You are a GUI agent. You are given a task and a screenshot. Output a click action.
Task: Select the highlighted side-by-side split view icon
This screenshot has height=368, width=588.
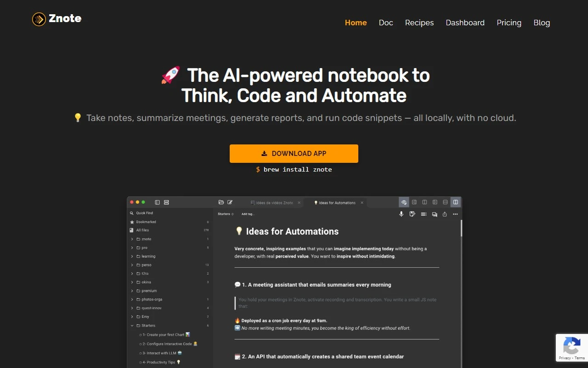455,202
